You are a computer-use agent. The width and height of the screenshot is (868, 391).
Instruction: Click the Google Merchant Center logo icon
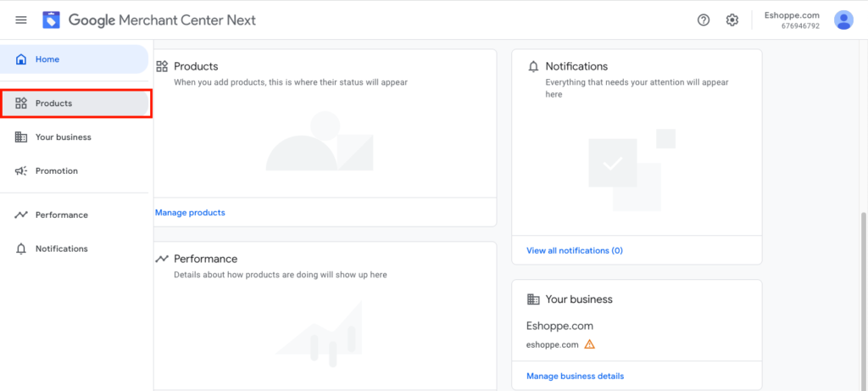52,20
